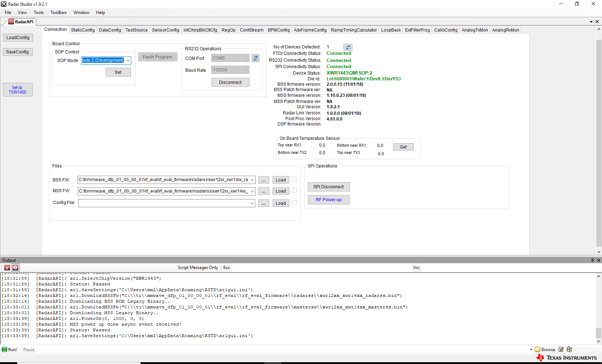Switch to the ContStream tab

coord(252,30)
